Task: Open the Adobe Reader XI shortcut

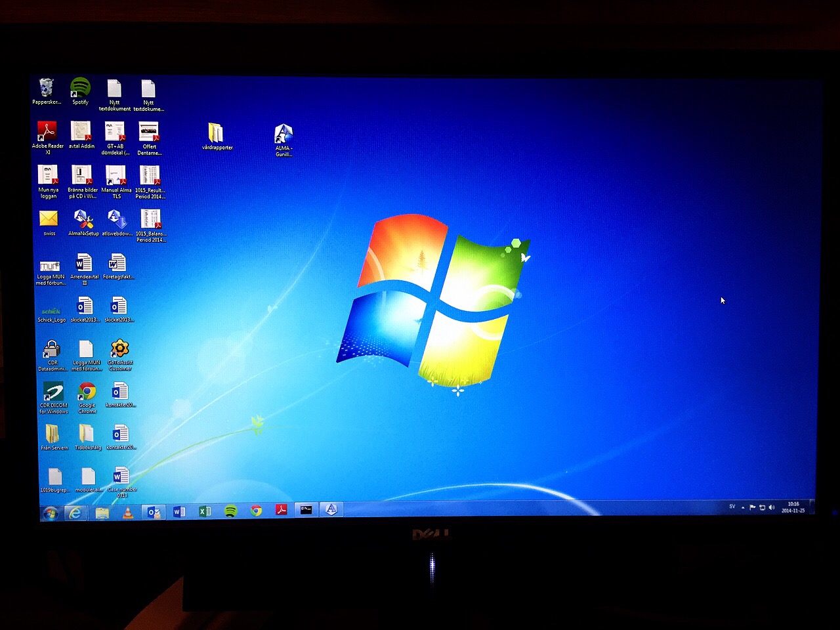Action: click(x=47, y=132)
